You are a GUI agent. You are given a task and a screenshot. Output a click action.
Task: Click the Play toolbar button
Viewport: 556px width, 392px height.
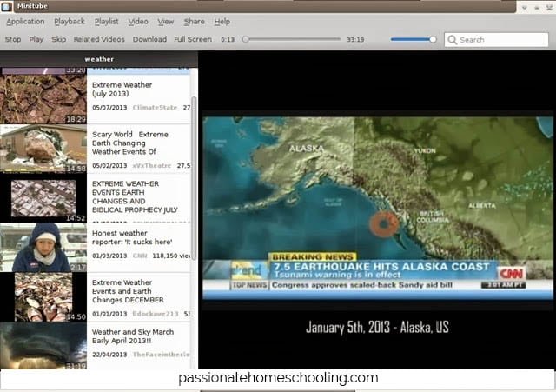pos(36,39)
